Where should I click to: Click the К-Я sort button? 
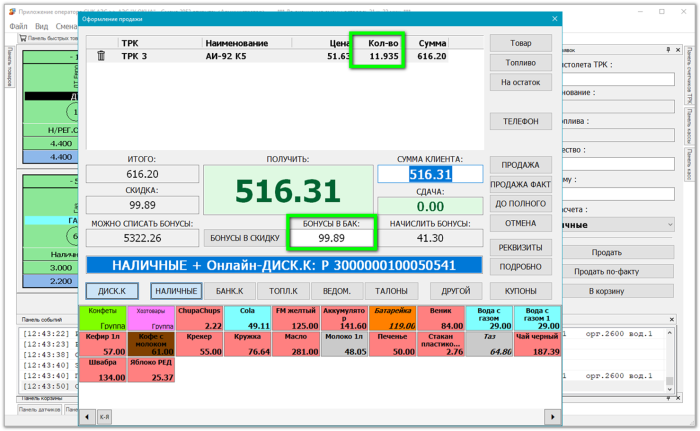(104, 417)
